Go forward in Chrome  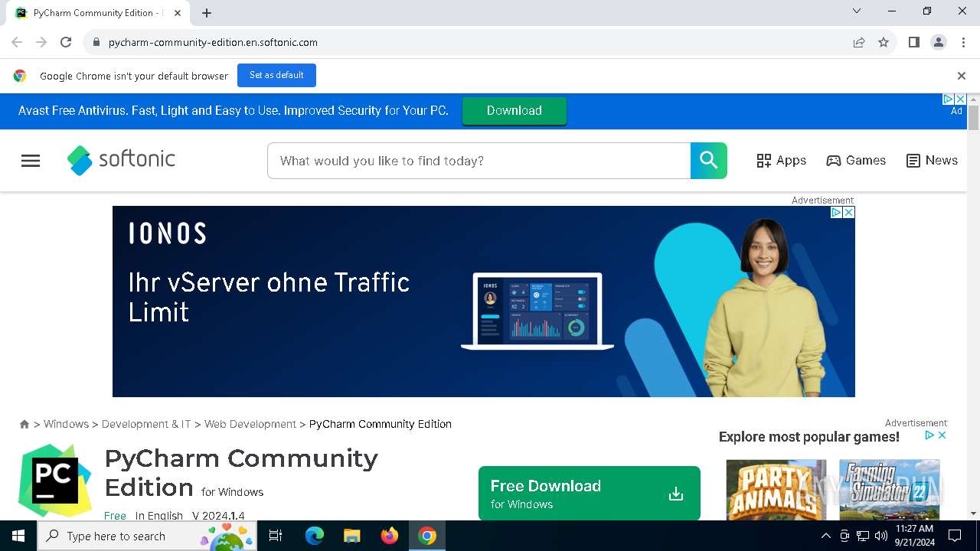pos(41,42)
